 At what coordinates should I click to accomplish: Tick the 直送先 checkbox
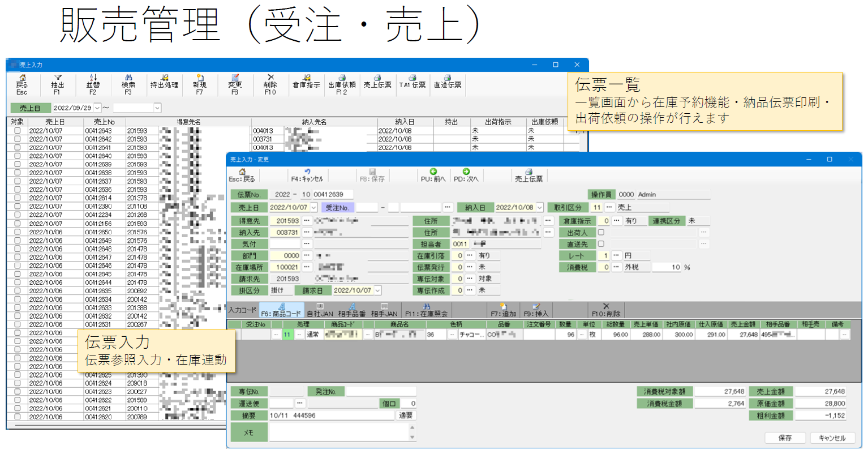[x=601, y=244]
